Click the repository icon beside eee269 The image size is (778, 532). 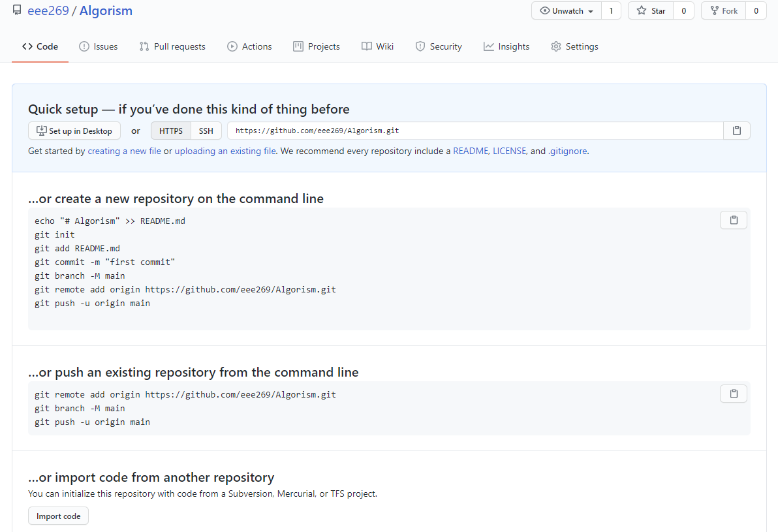click(x=18, y=10)
